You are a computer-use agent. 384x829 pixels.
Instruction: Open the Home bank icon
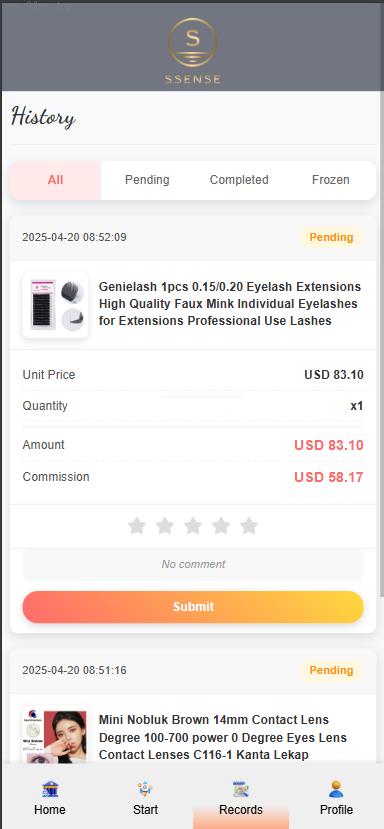click(x=50, y=790)
